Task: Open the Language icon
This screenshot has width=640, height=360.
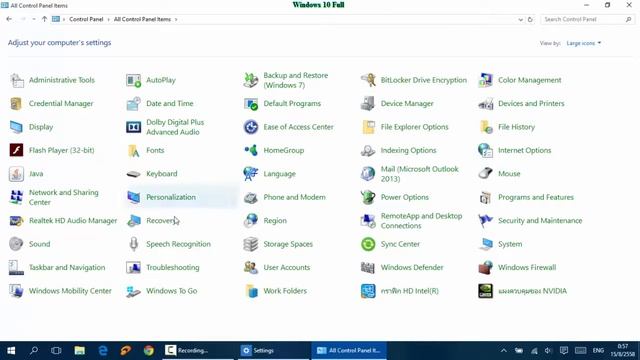Action: [x=251, y=174]
